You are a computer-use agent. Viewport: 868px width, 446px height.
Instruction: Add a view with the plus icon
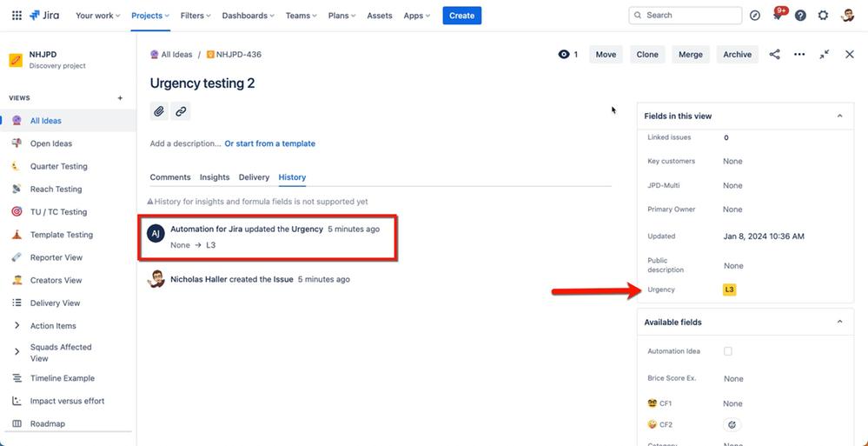(x=120, y=98)
